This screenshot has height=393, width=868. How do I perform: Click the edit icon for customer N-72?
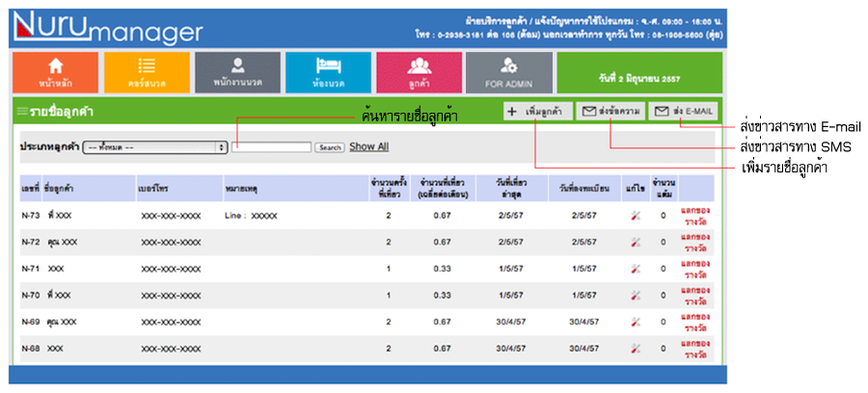[x=634, y=242]
